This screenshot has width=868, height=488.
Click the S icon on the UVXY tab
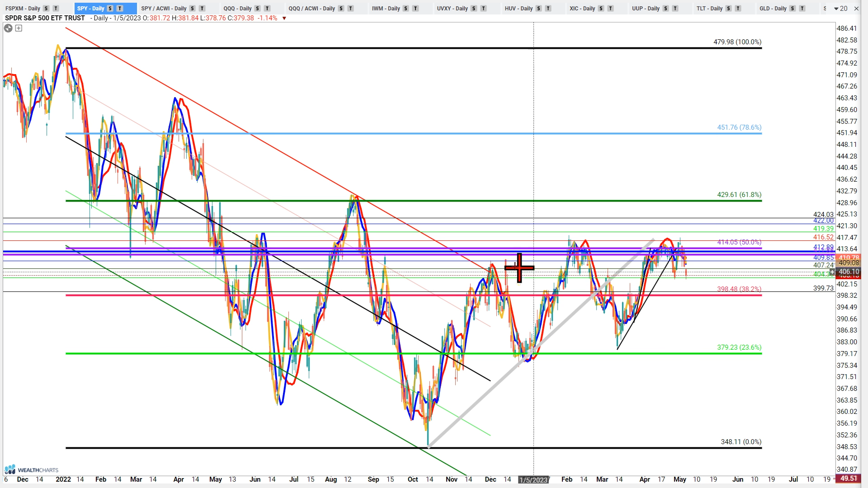coord(473,9)
